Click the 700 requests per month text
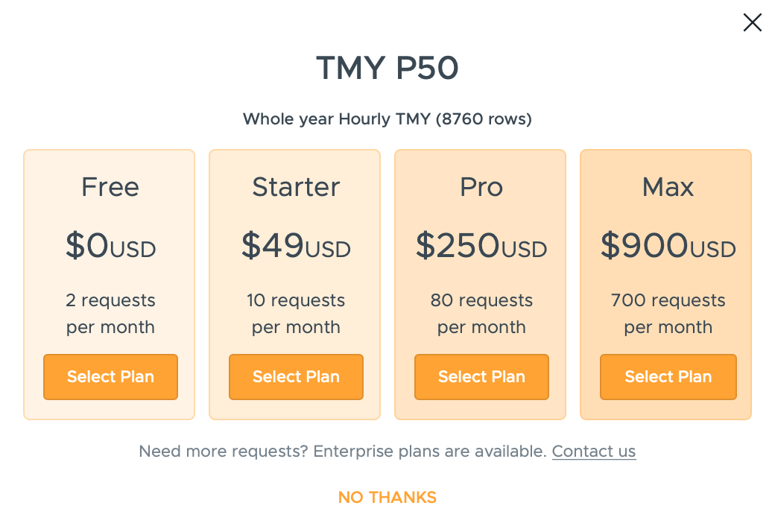 pos(668,314)
